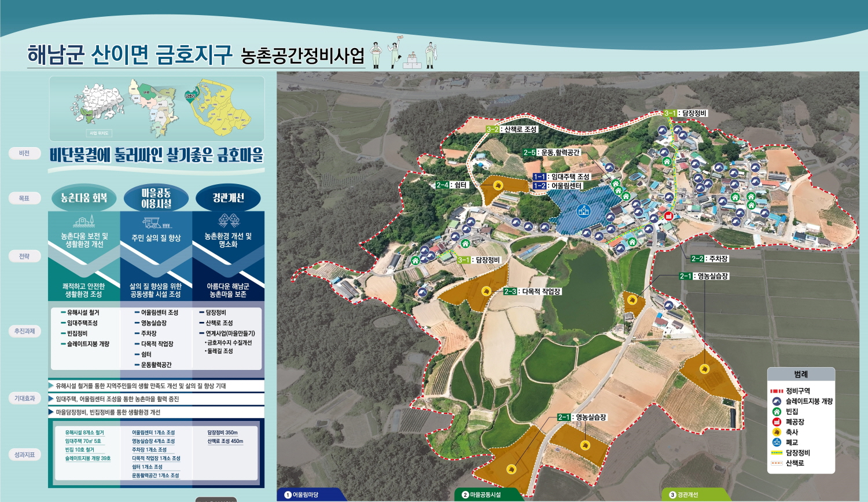Click the orange dotted 산책로 legend swatch
Image resolution: width=868 pixels, height=502 pixels.
(777, 463)
